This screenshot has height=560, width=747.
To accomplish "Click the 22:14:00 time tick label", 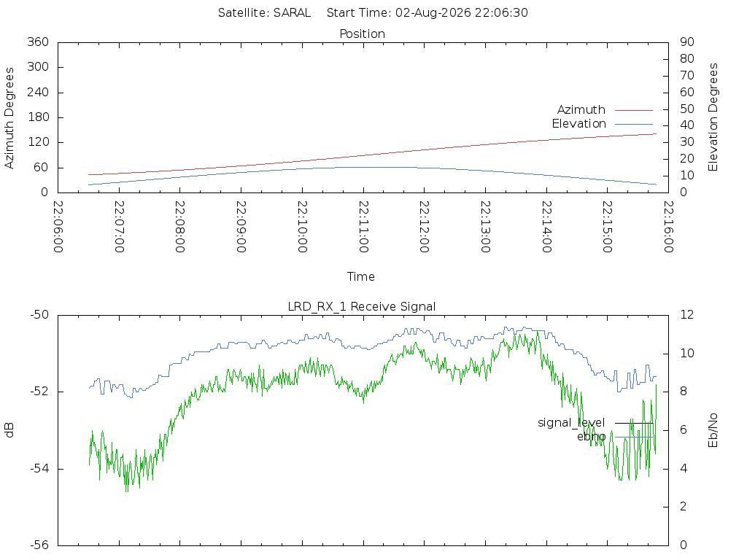I will coord(546,227).
